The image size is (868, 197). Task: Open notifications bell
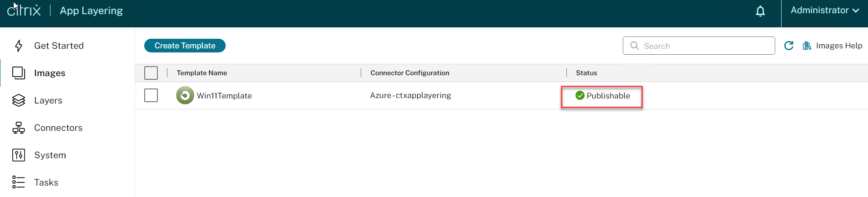(760, 11)
